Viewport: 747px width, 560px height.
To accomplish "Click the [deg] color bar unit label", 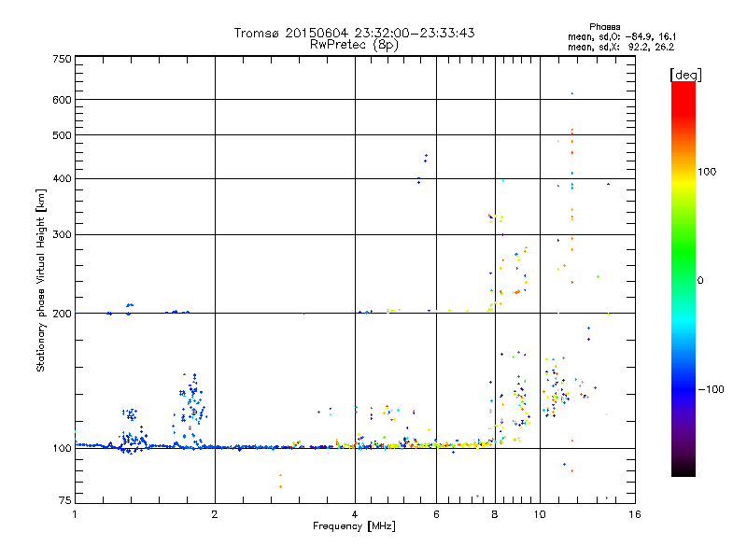I will [685, 76].
